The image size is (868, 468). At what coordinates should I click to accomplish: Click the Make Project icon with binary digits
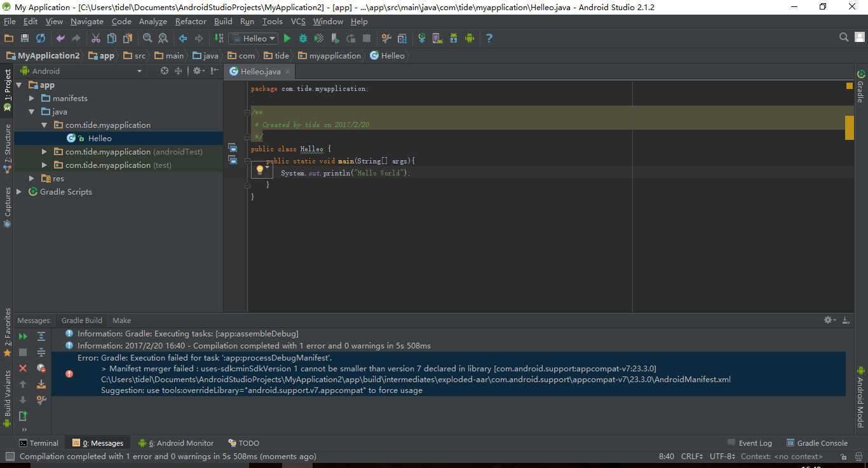click(219, 38)
